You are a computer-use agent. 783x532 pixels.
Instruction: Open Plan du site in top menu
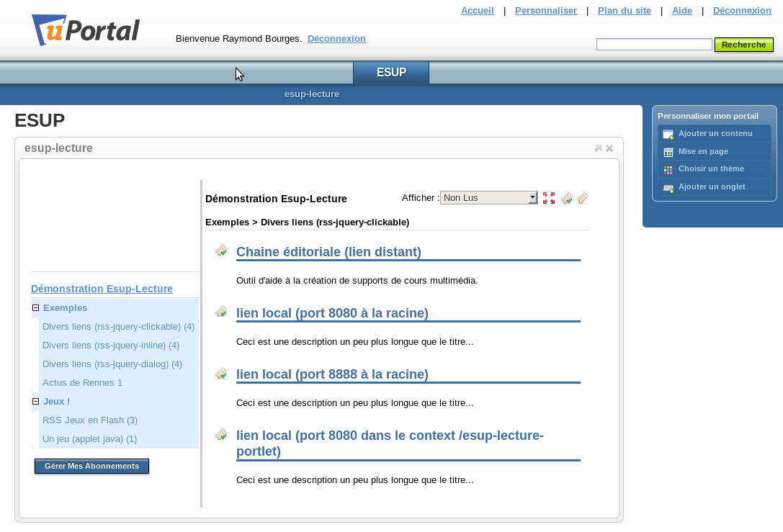(624, 10)
